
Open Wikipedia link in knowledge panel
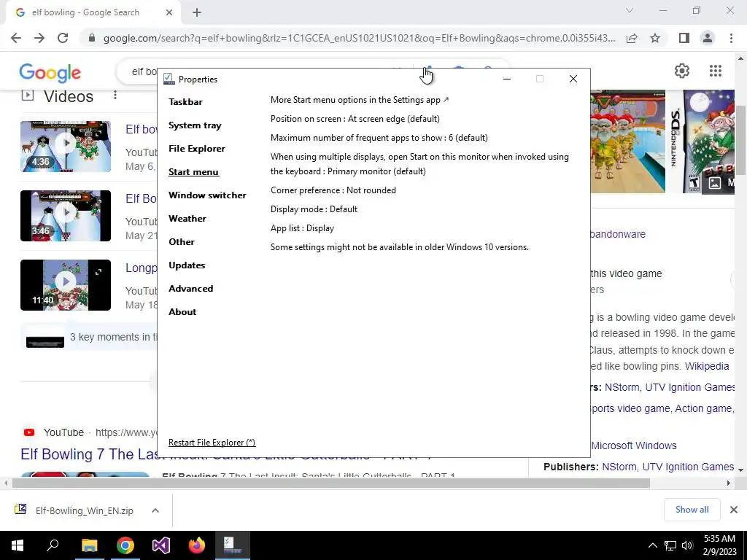click(707, 366)
